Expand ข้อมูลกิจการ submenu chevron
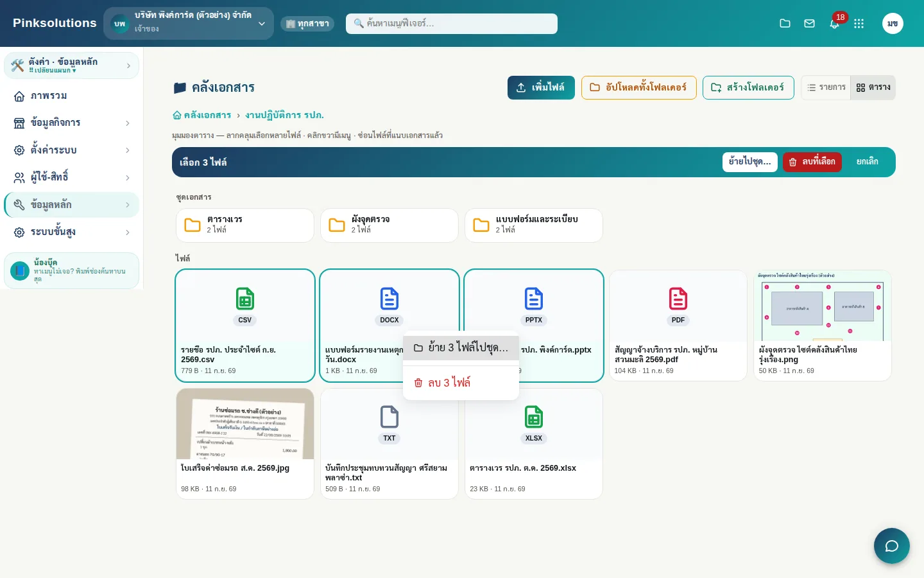 [128, 123]
